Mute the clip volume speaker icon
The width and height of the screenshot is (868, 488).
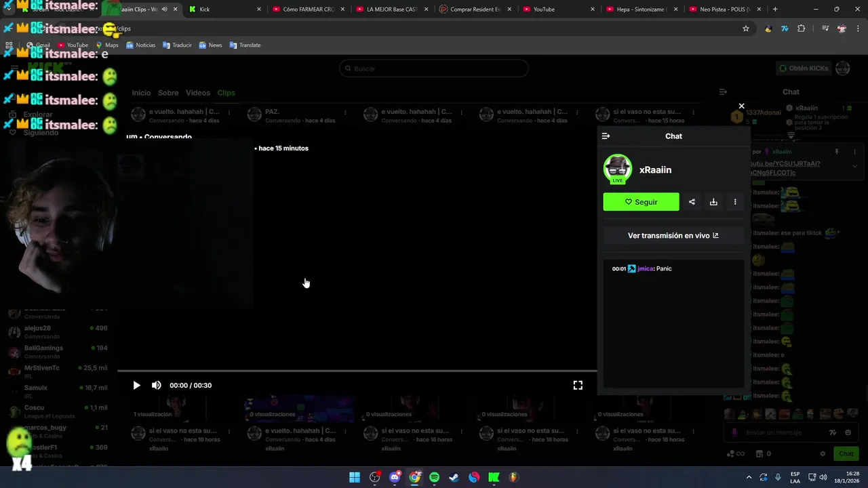[x=156, y=385]
